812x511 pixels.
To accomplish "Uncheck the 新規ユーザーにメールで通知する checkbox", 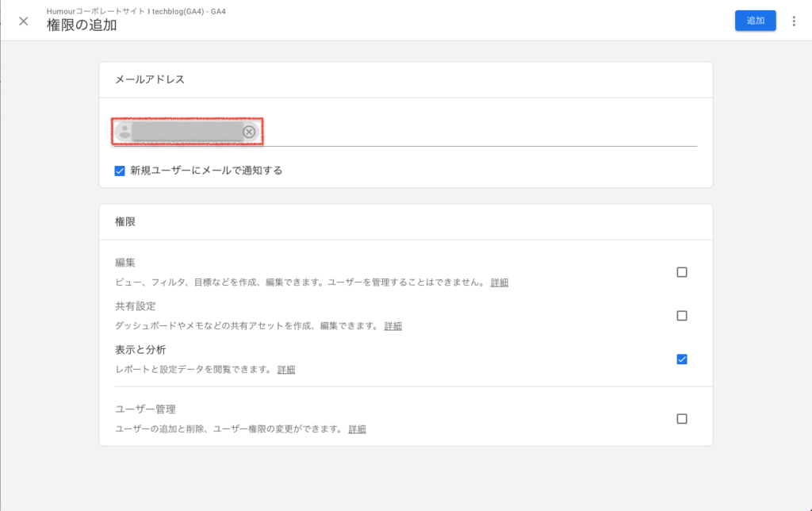I will (120, 171).
